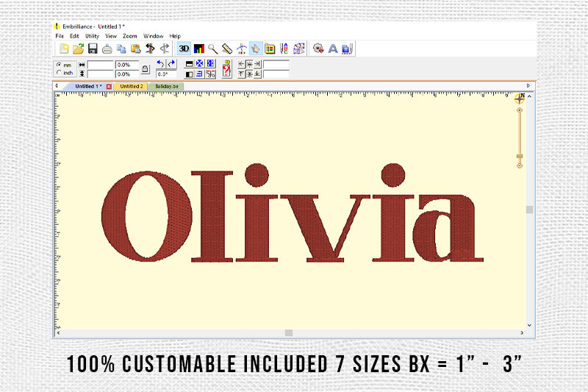This screenshot has height=392, width=588.
Task: Select the inch units radio button
Action: pos(60,72)
